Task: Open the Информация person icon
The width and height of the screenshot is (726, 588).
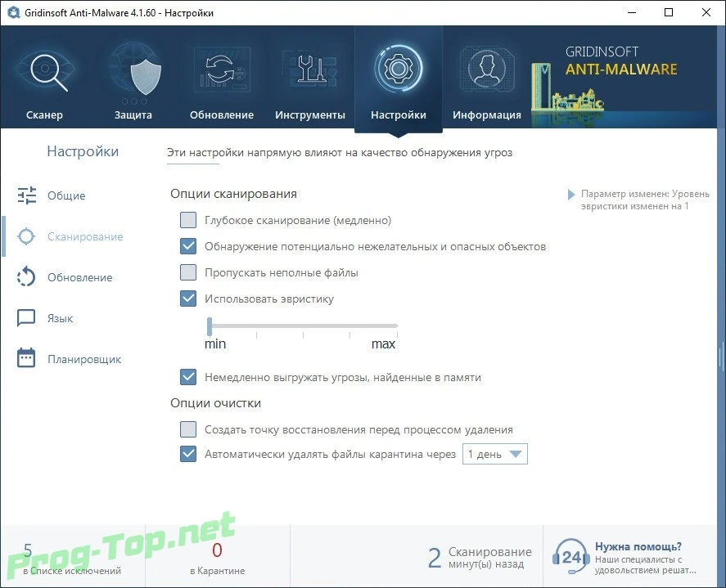Action: point(487,70)
